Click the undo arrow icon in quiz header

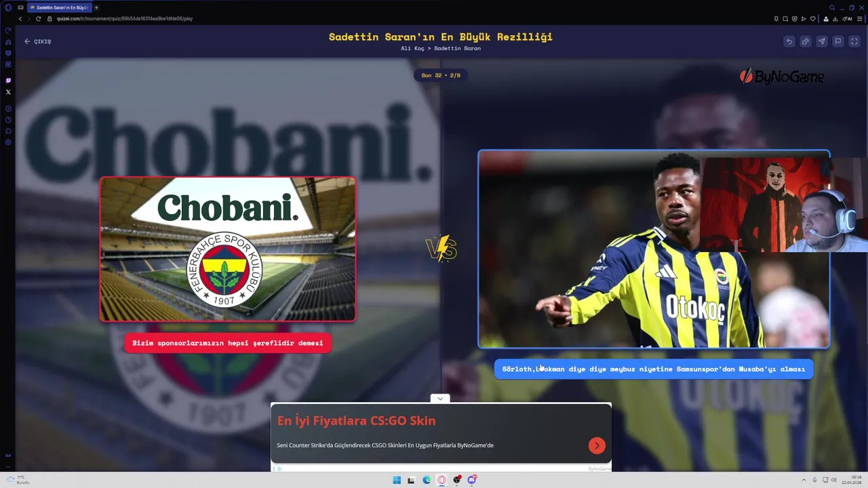click(x=789, y=41)
